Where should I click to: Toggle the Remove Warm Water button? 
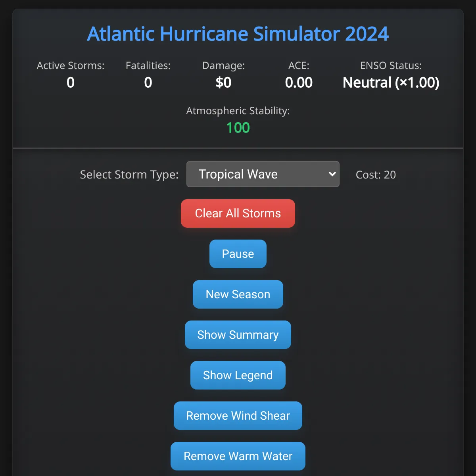(x=238, y=456)
